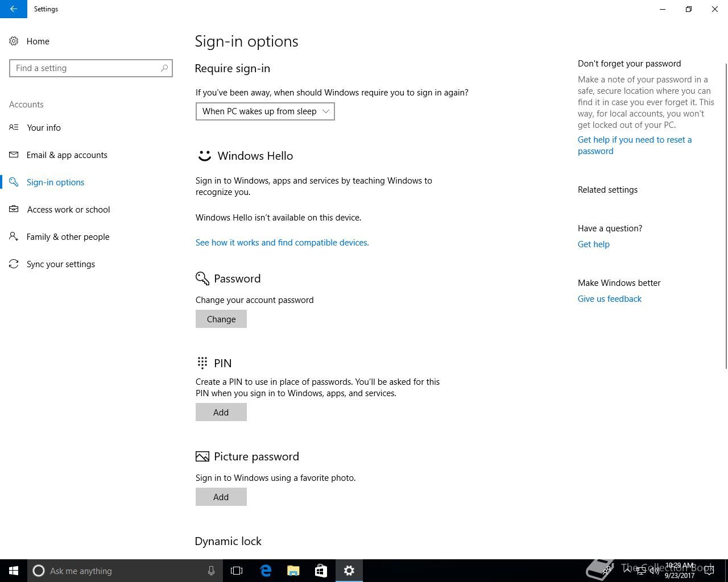Viewport: 728px width, 582px height.
Task: Open Family & other people
Action: click(68, 236)
